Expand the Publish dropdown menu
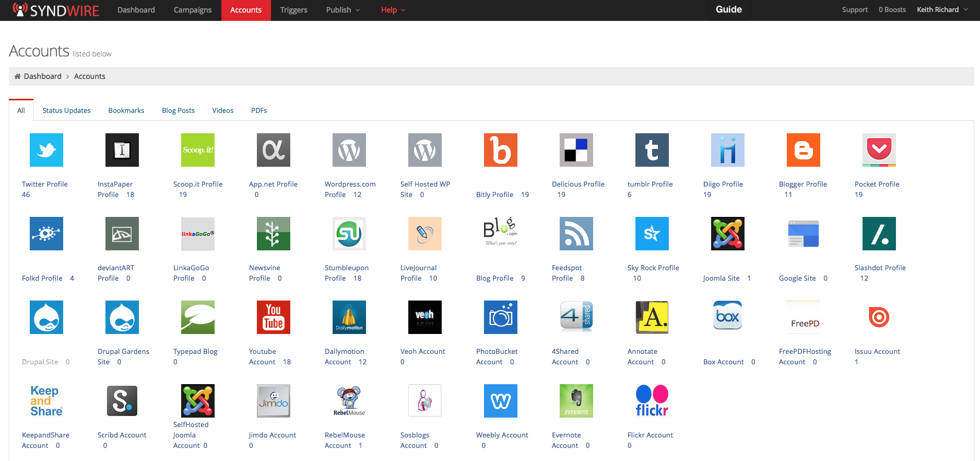Screen dimensions: 980x461 pos(343,10)
